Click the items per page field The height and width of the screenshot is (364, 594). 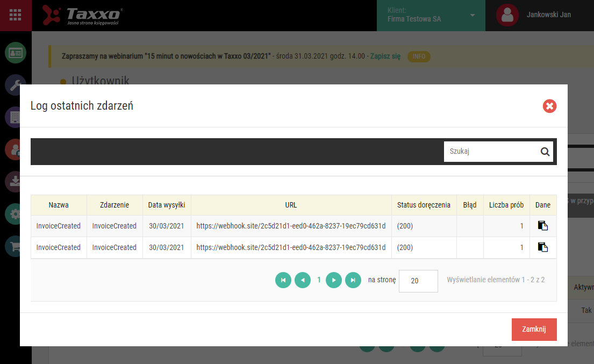click(418, 281)
